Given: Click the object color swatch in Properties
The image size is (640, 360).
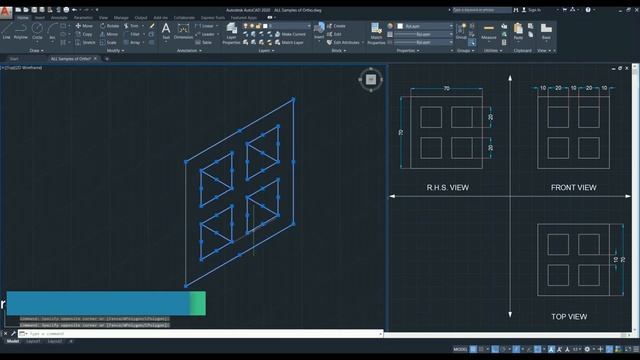Looking at the screenshot, I should (400, 26).
